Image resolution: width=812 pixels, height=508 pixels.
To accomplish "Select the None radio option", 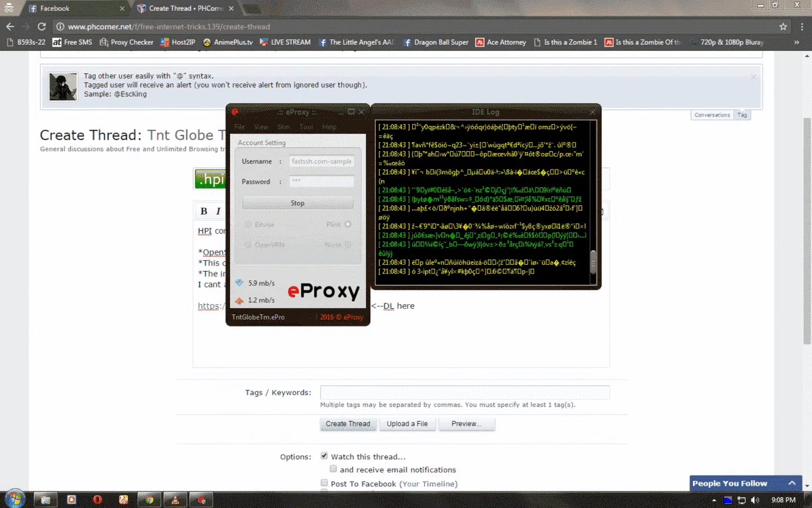I will (x=348, y=245).
